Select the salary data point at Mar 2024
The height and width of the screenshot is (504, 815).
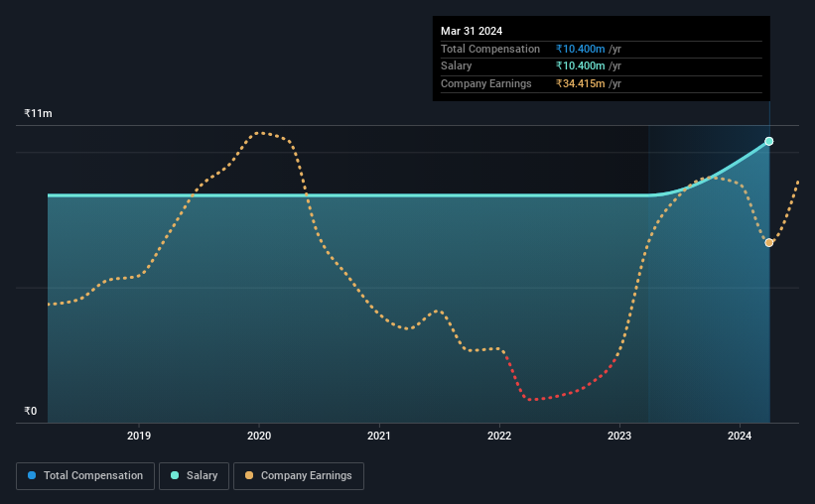coord(768,141)
